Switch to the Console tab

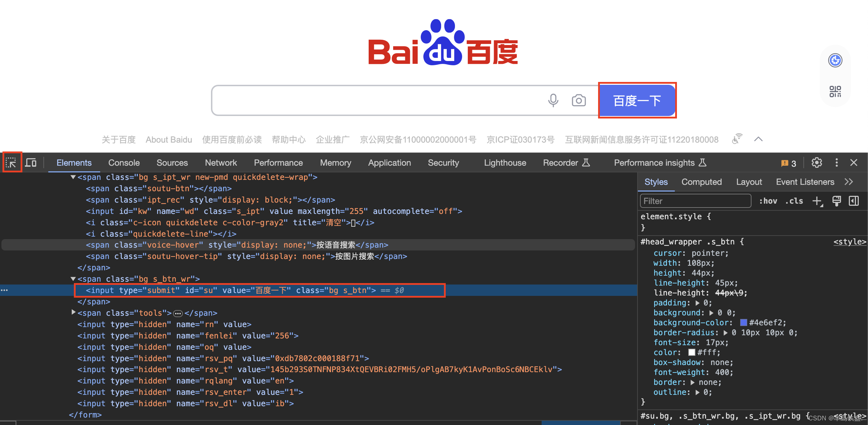124,163
